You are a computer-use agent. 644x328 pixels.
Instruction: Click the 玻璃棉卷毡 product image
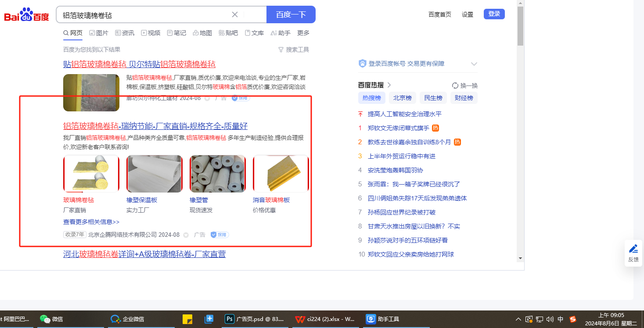coord(91,174)
